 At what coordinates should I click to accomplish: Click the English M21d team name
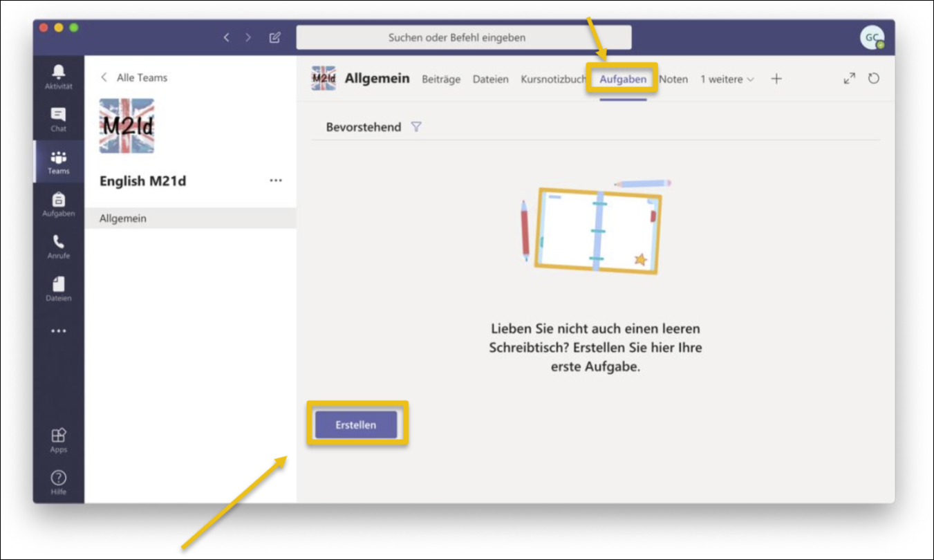(143, 181)
